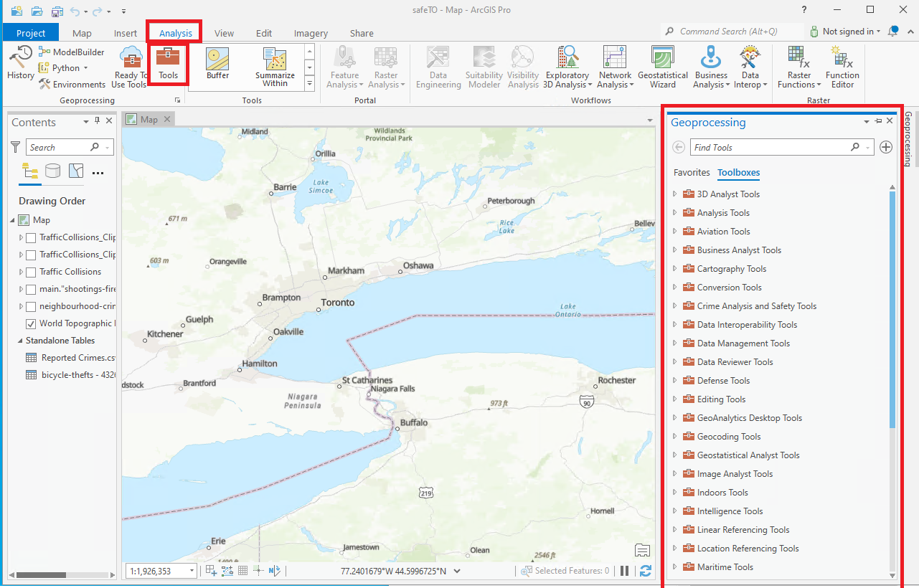Enable neighbourhood-crime layer visibility
This screenshot has height=588, width=919.
31,306
